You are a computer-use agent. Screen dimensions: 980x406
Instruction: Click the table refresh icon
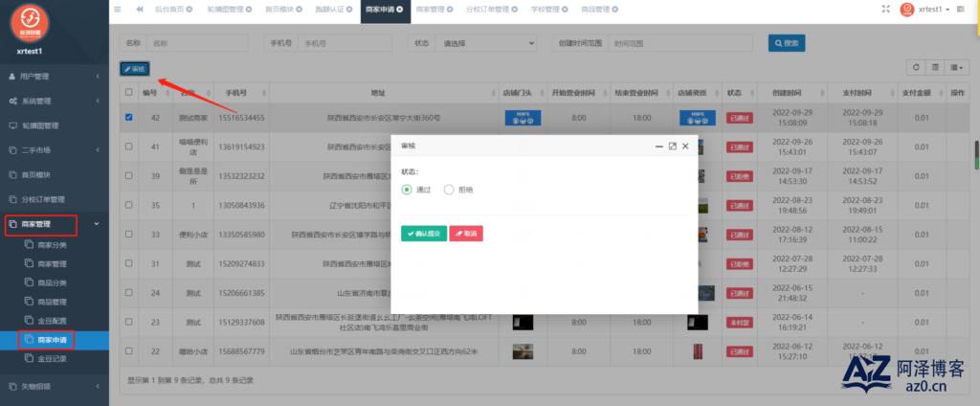click(x=916, y=67)
